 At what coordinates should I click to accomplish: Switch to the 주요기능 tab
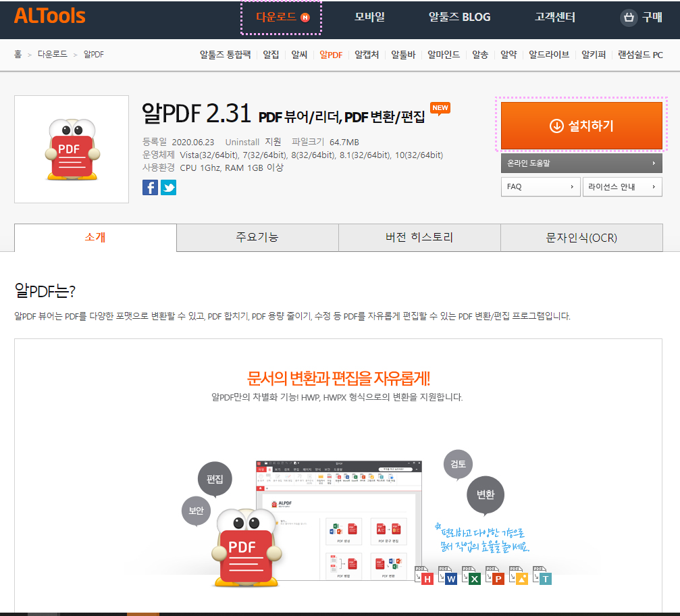click(x=257, y=237)
